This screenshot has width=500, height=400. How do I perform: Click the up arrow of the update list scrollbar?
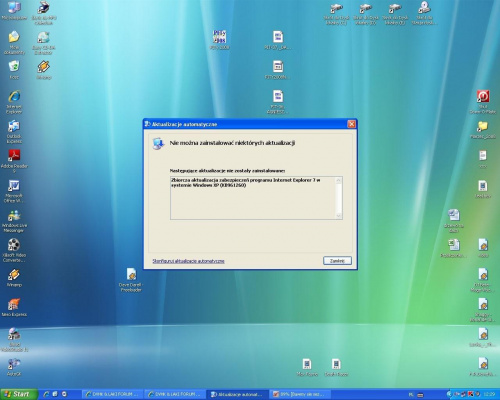tap(339, 180)
